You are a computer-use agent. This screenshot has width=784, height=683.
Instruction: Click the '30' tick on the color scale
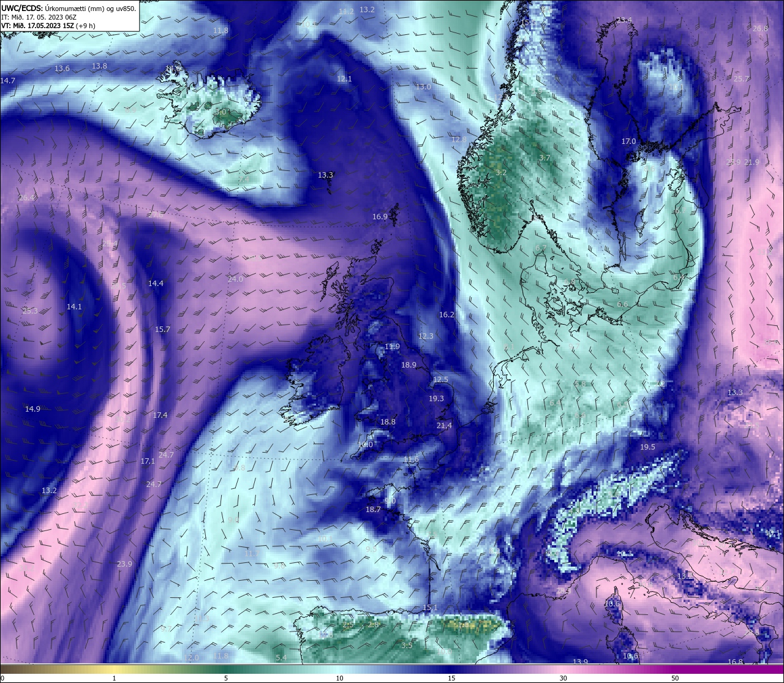point(563,678)
